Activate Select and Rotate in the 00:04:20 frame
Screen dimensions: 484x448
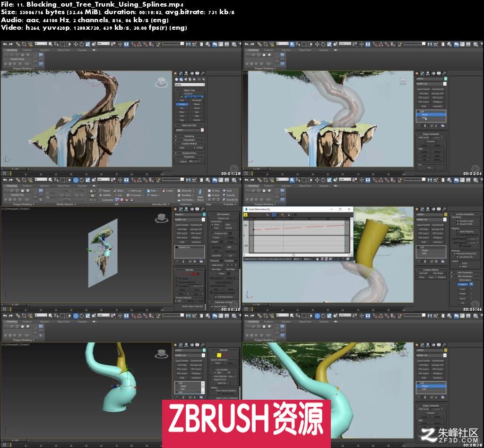coord(82,180)
